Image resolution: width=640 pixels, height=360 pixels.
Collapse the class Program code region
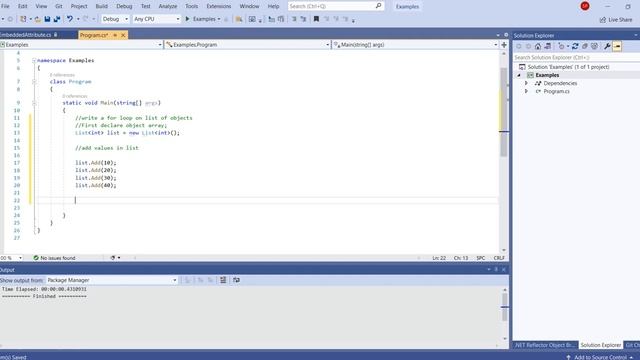34,82
